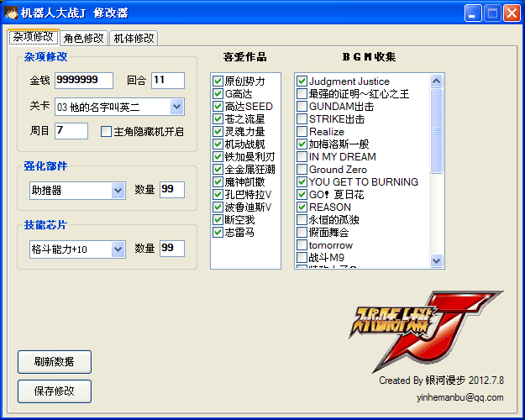This screenshot has width=525, height=420.
Task: Check the GUNDAM出击 BGM checkbox
Action: (302, 107)
